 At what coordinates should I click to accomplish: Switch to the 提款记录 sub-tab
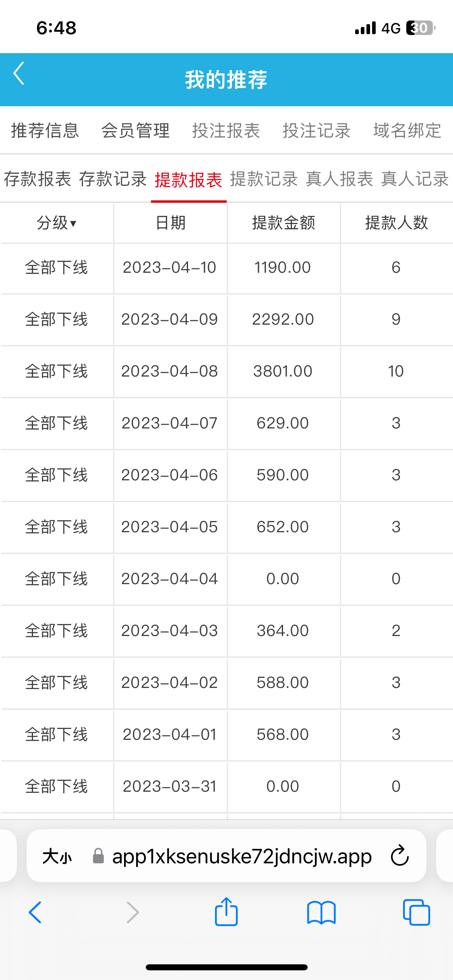click(x=264, y=179)
